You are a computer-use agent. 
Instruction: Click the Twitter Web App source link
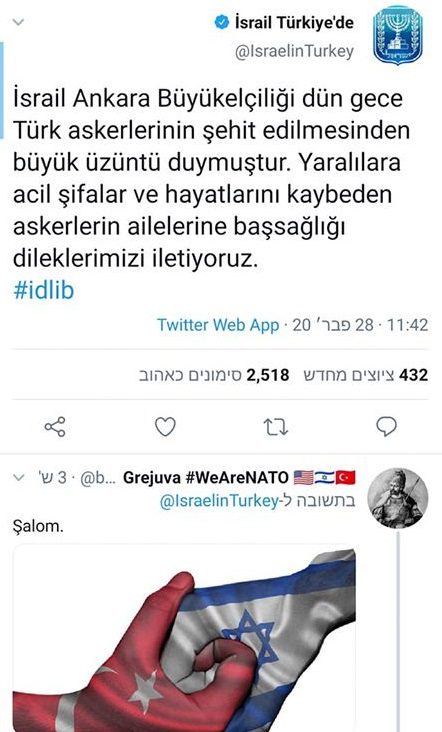click(x=218, y=325)
